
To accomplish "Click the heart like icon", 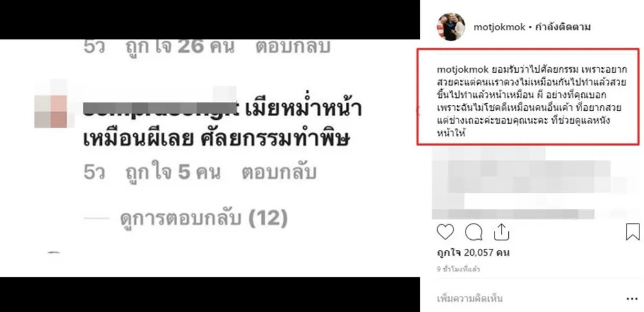I will click(x=445, y=232).
